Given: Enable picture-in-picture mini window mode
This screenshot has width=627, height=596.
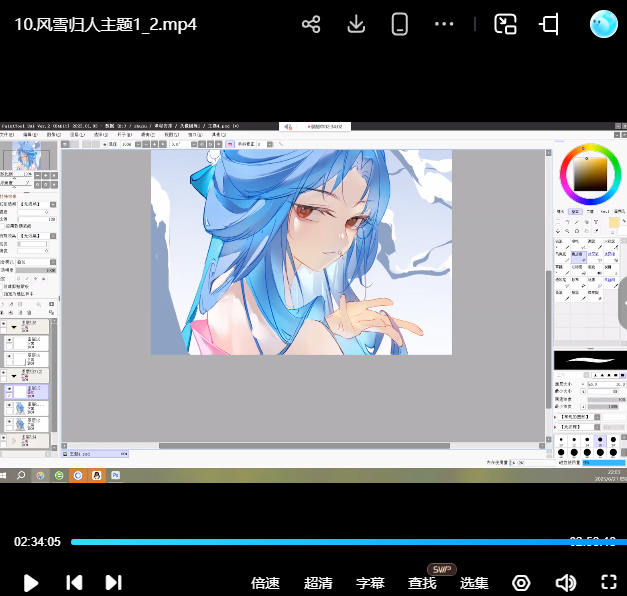Looking at the screenshot, I should coord(506,25).
